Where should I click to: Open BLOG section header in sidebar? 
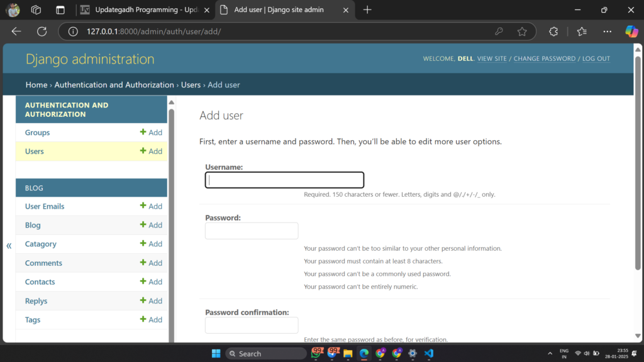click(x=34, y=188)
